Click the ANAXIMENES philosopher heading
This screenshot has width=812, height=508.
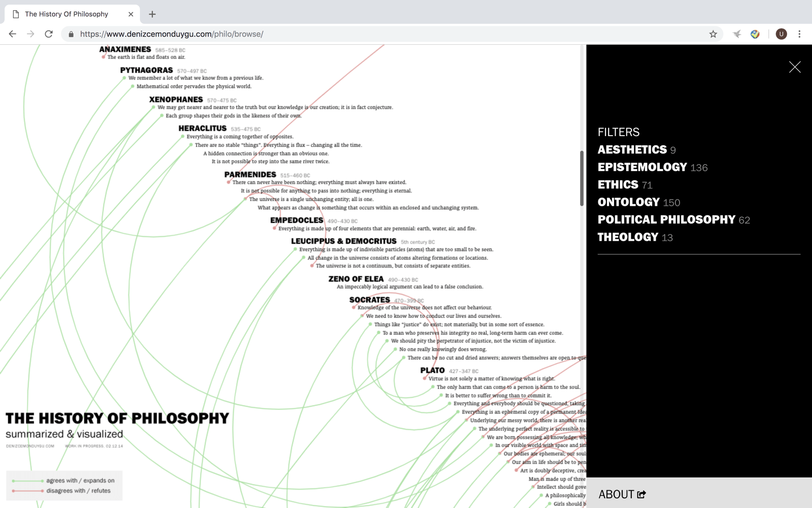point(125,49)
